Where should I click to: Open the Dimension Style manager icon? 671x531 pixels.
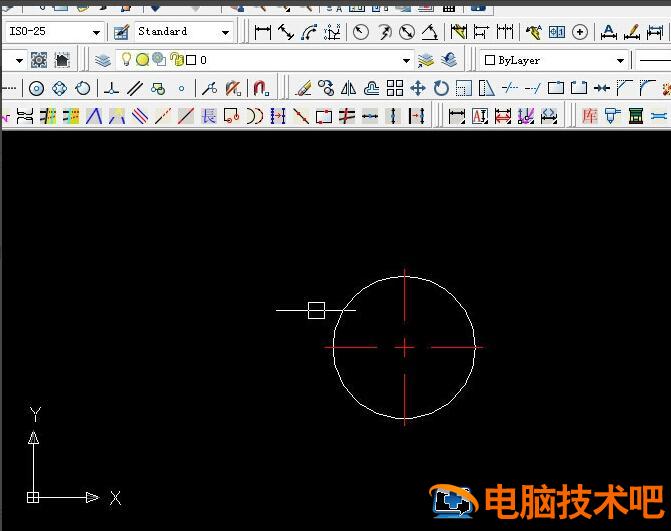coord(121,32)
